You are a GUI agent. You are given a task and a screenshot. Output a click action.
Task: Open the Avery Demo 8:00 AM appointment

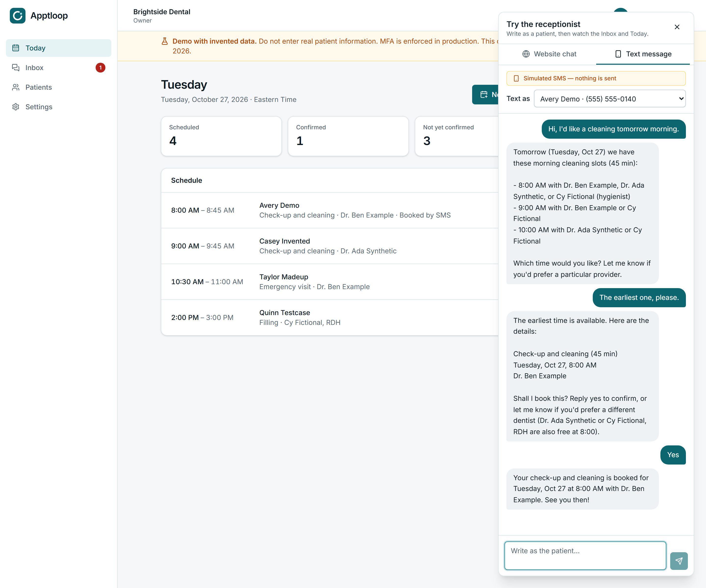tap(330, 210)
